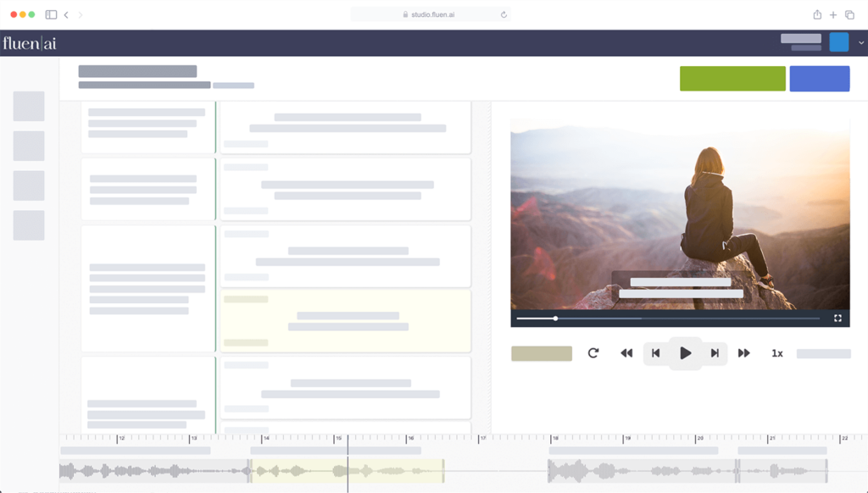The height and width of the screenshot is (493, 868).
Task: Click the video progress bar handle
Action: pos(555,319)
